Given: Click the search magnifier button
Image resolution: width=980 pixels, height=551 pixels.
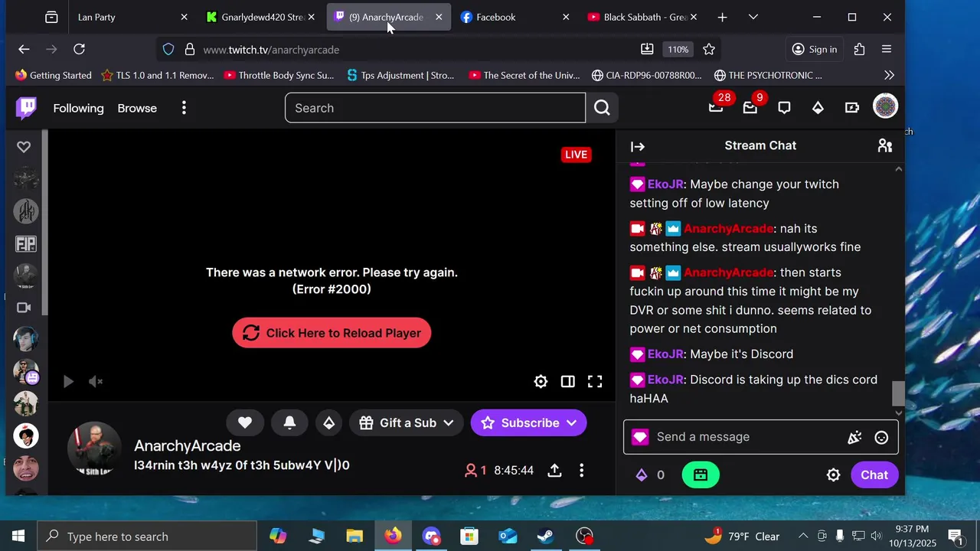Looking at the screenshot, I should point(602,108).
